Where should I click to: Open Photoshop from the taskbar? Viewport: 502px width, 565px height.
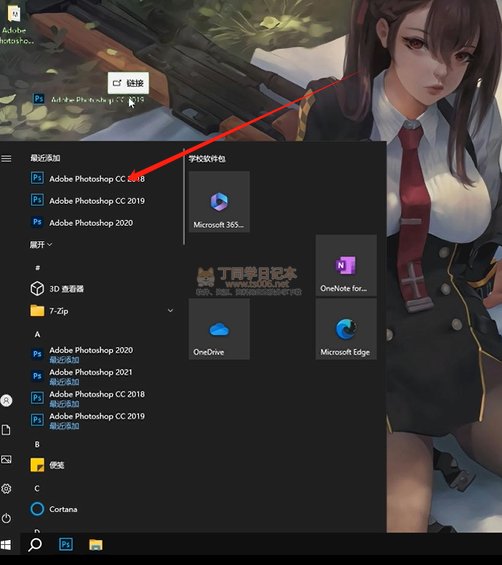pyautogui.click(x=66, y=544)
